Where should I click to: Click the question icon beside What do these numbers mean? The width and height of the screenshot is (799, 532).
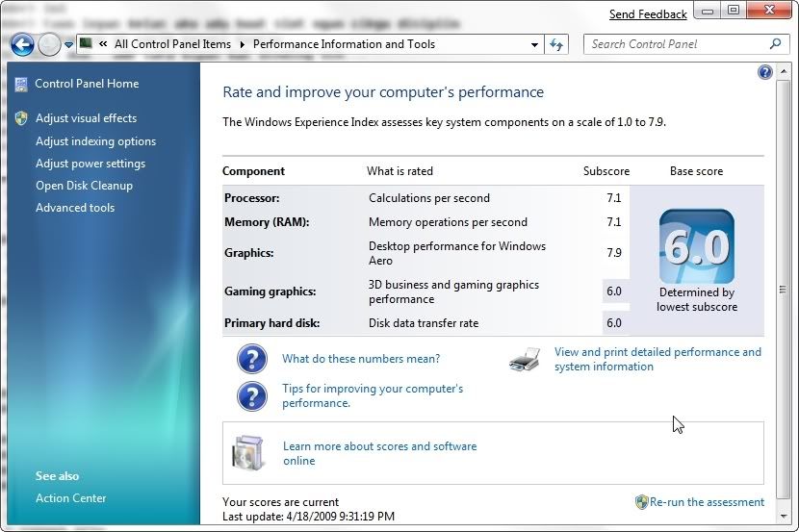[251, 359]
